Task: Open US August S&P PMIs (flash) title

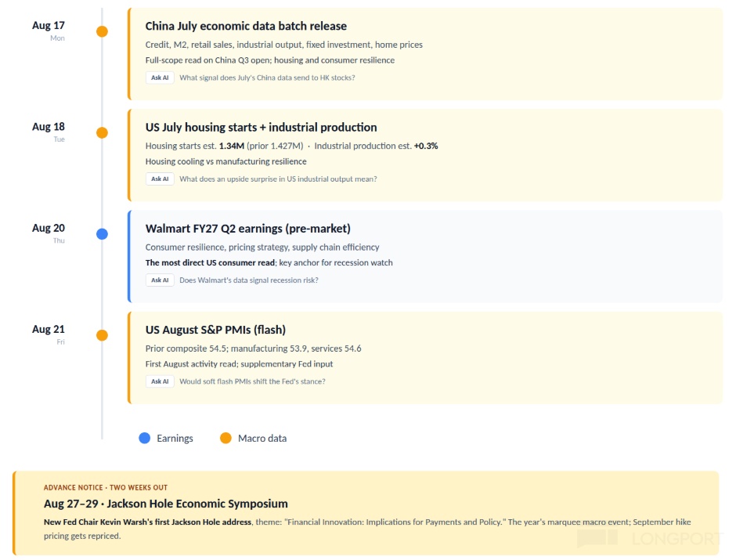Action: click(x=215, y=330)
